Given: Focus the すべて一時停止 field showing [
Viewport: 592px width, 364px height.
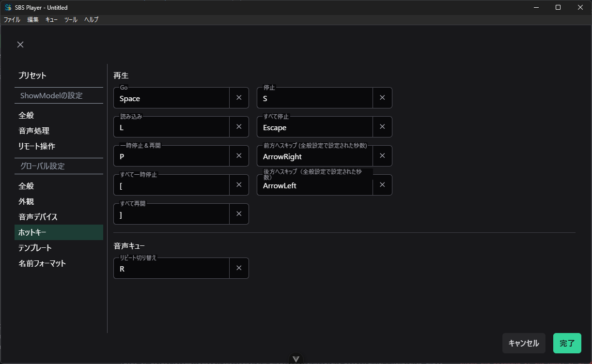Looking at the screenshot, I should pyautogui.click(x=171, y=185).
